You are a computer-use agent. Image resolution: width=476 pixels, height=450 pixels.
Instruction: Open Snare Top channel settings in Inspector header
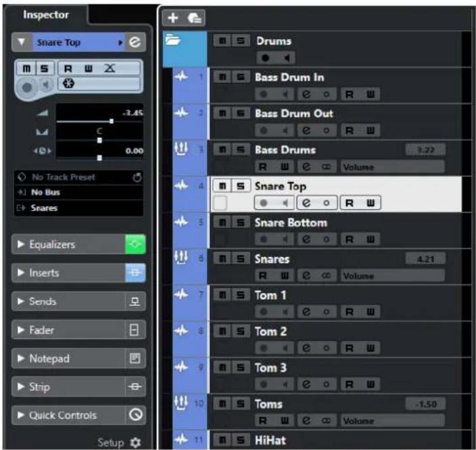pyautogui.click(x=135, y=42)
